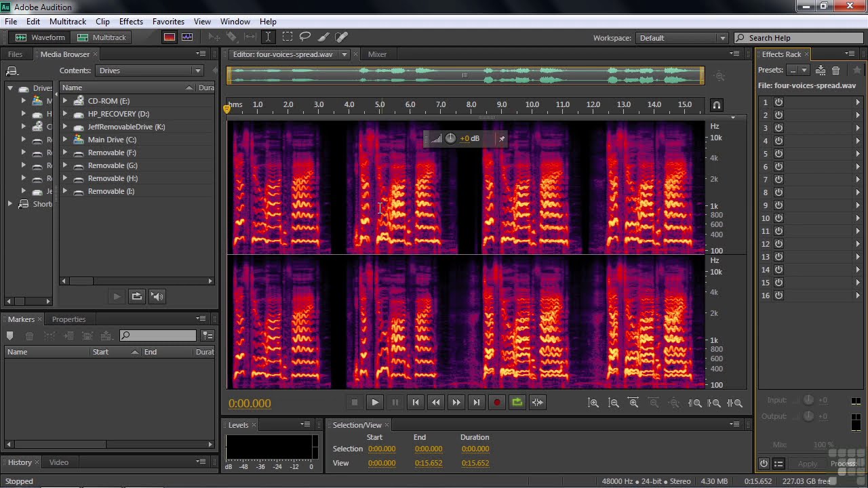Show the Spectral Frequency Display
The image size is (868, 488).
click(x=169, y=37)
